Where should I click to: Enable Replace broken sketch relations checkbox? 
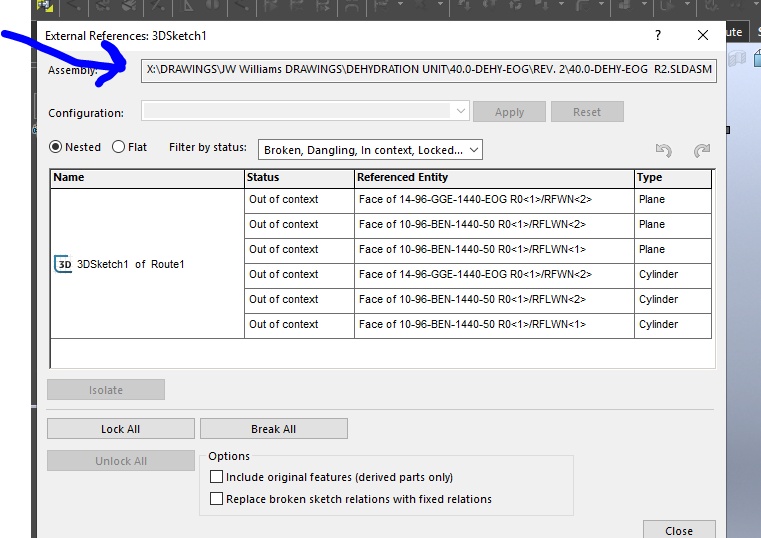pos(216,499)
